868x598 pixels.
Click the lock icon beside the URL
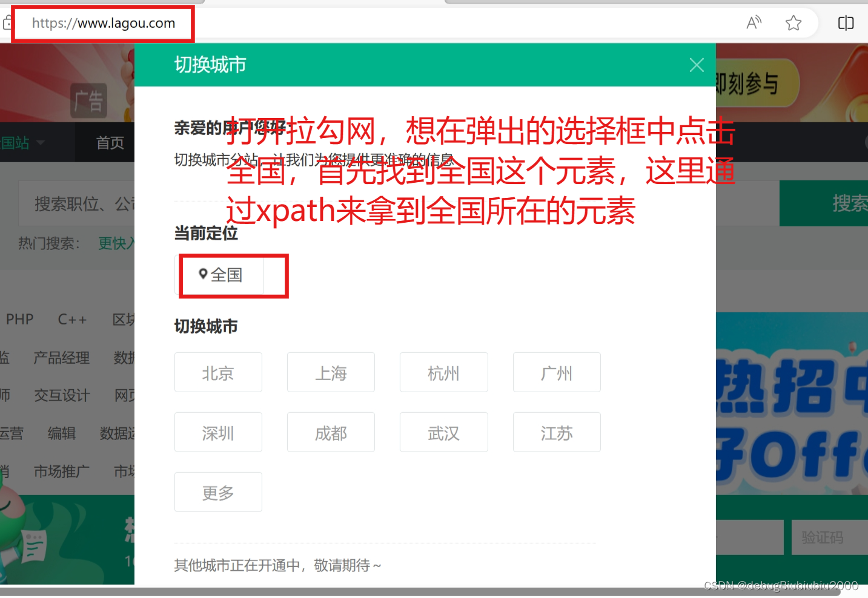coord(7,23)
